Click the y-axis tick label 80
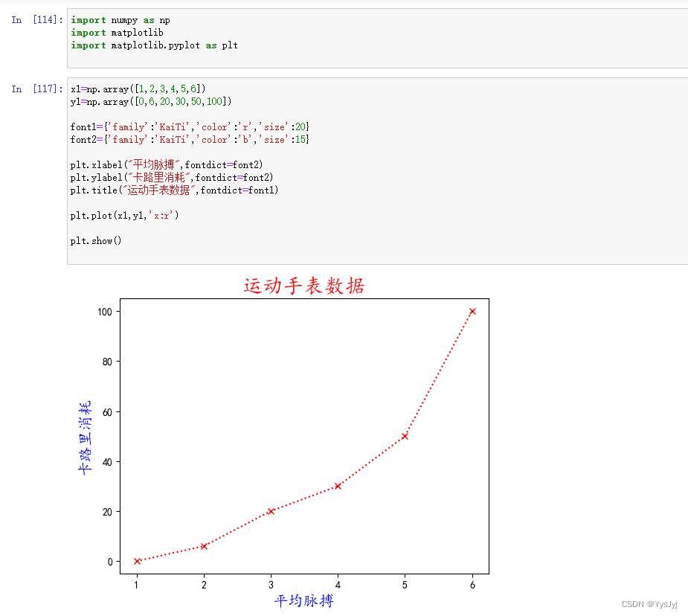 click(x=108, y=362)
